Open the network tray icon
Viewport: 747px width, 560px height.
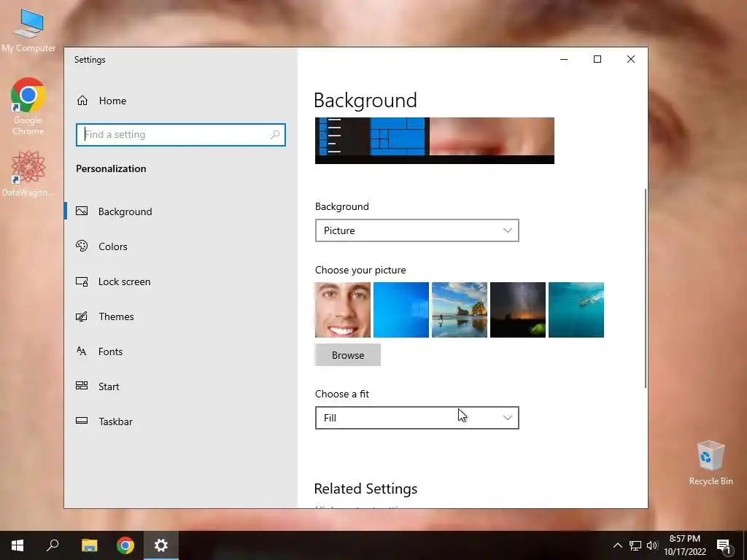click(635, 545)
